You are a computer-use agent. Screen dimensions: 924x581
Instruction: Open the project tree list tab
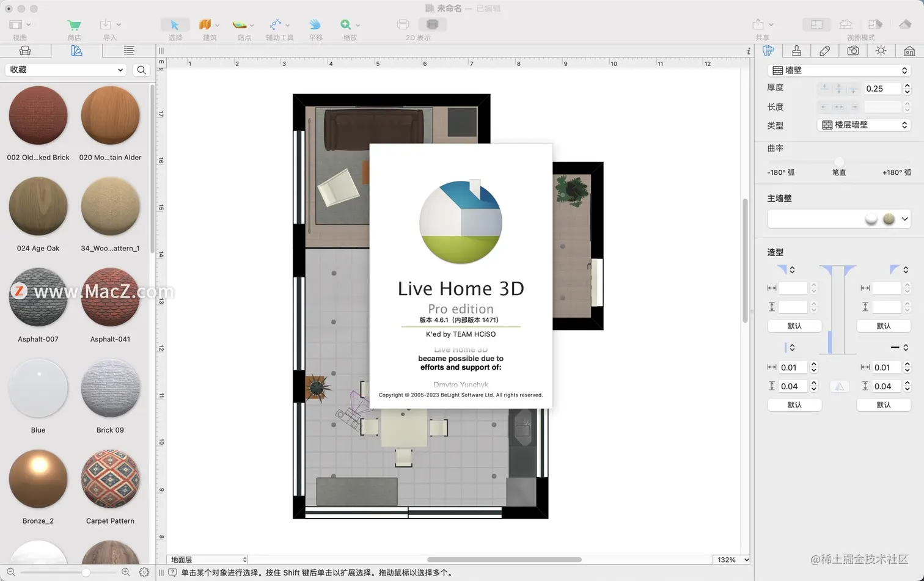coord(128,51)
